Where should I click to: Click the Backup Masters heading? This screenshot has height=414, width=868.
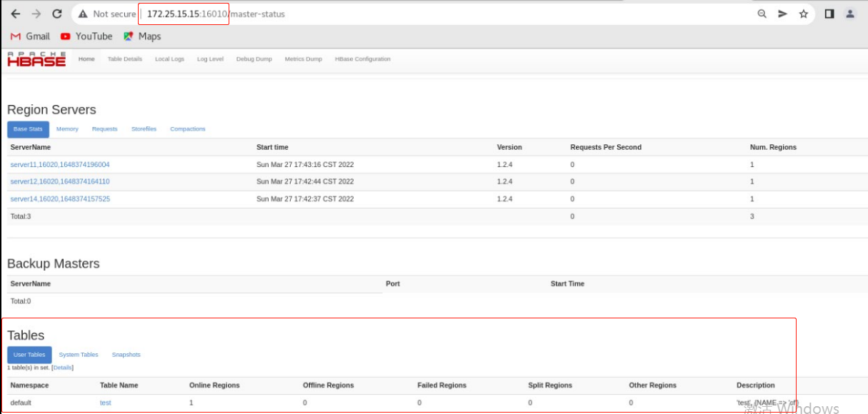point(54,264)
